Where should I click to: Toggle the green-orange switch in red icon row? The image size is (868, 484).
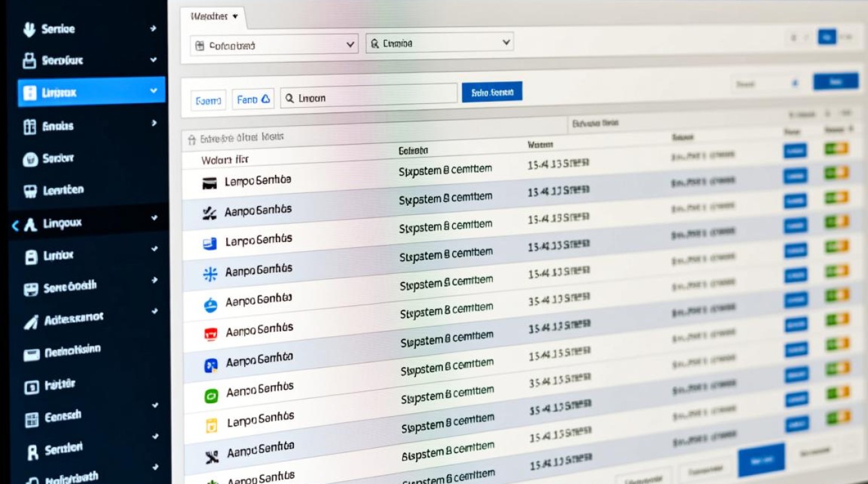pos(838,319)
